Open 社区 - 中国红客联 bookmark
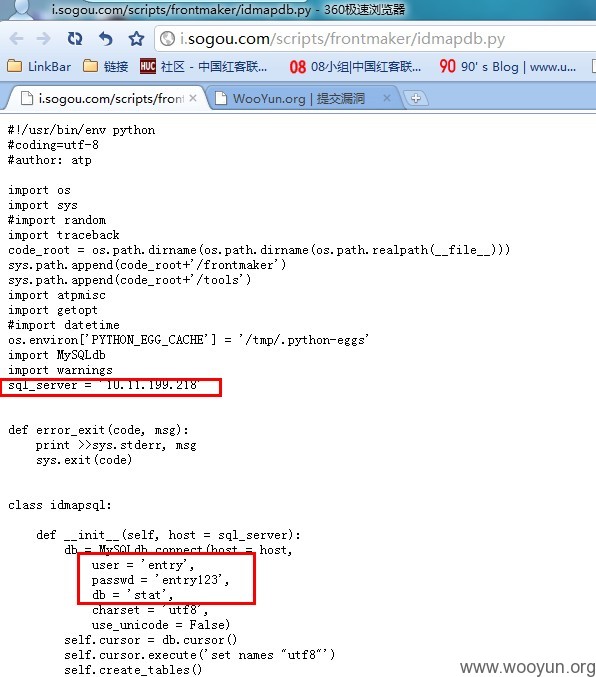Image resolution: width=596 pixels, height=677 pixels. tap(203, 66)
